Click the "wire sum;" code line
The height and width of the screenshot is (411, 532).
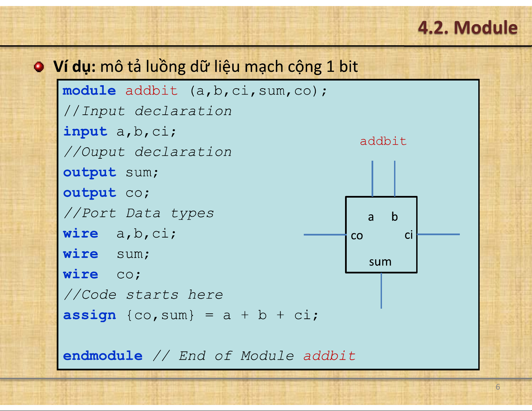coord(106,254)
